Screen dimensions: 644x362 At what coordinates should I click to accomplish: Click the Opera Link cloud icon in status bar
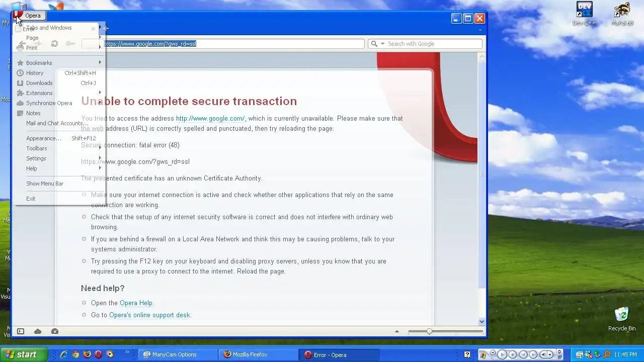pos(38,331)
